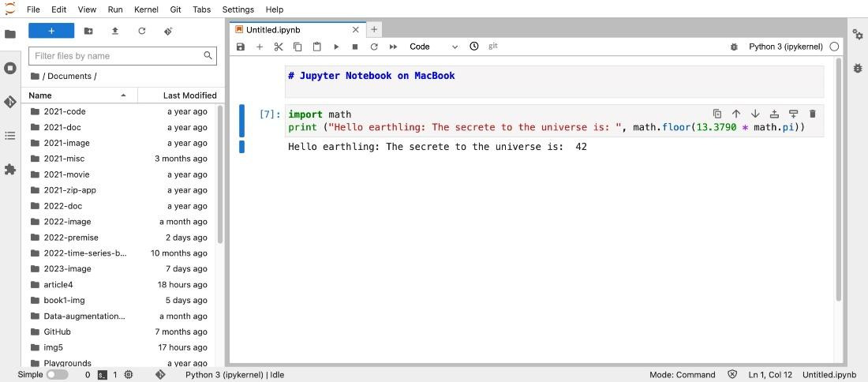Delete the active cell with trash icon
Viewport: 868px width, 382px height.
click(x=813, y=114)
